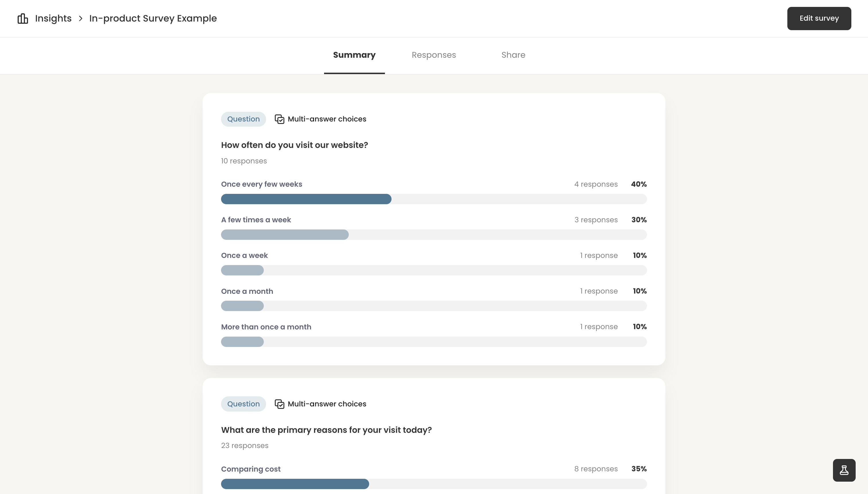Click the Once a week progress bar

(434, 270)
